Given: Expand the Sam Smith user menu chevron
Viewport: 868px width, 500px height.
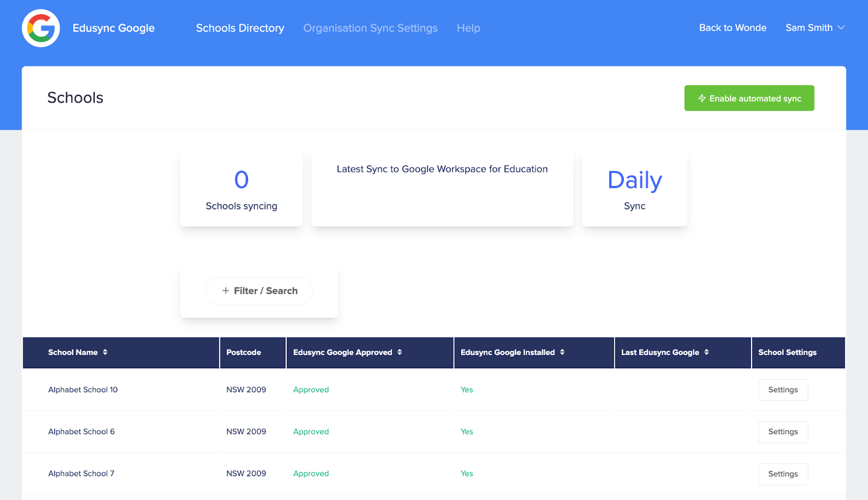Looking at the screenshot, I should pos(841,28).
